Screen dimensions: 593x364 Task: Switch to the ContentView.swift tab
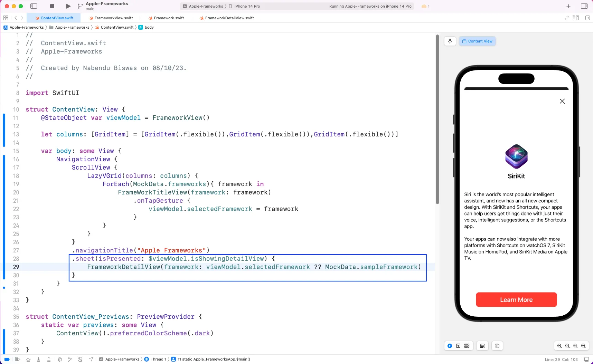(54, 18)
